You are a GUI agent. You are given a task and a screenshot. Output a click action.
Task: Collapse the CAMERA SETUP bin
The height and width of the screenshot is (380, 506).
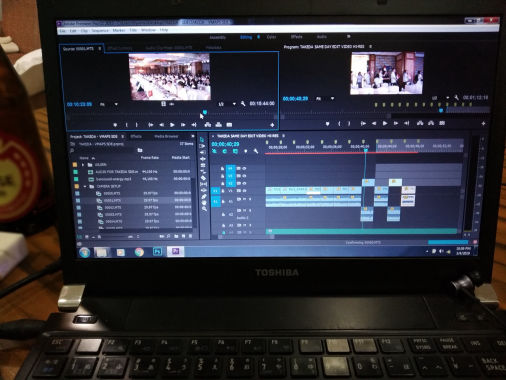point(85,186)
